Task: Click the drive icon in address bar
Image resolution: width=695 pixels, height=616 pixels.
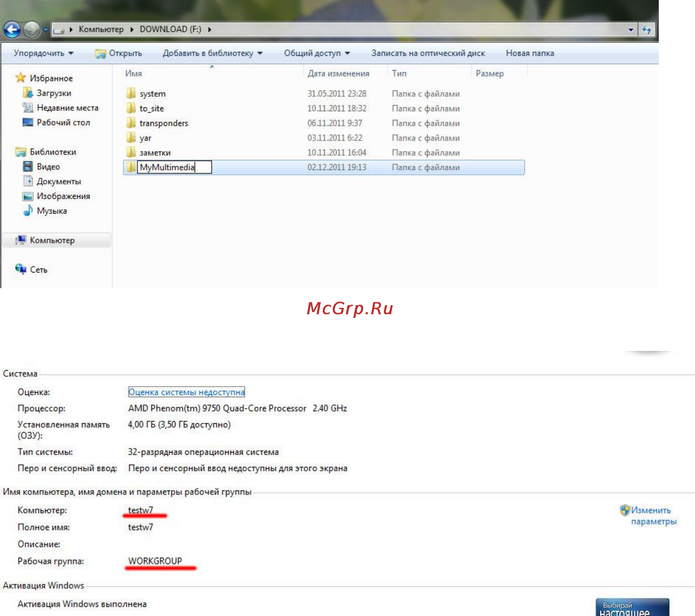Action: coord(58,30)
